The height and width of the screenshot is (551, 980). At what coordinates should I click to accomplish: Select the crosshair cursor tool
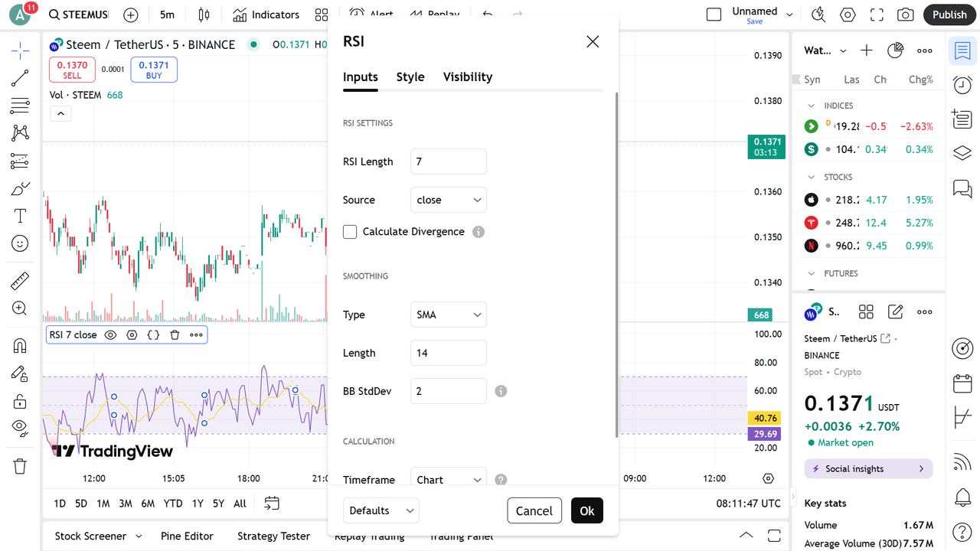pos(20,51)
